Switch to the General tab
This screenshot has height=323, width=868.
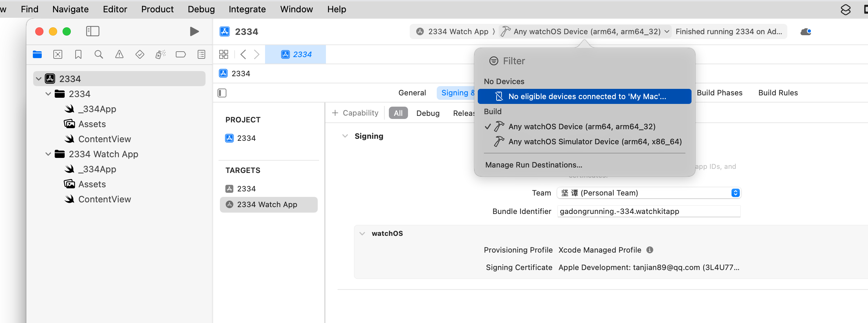412,93
